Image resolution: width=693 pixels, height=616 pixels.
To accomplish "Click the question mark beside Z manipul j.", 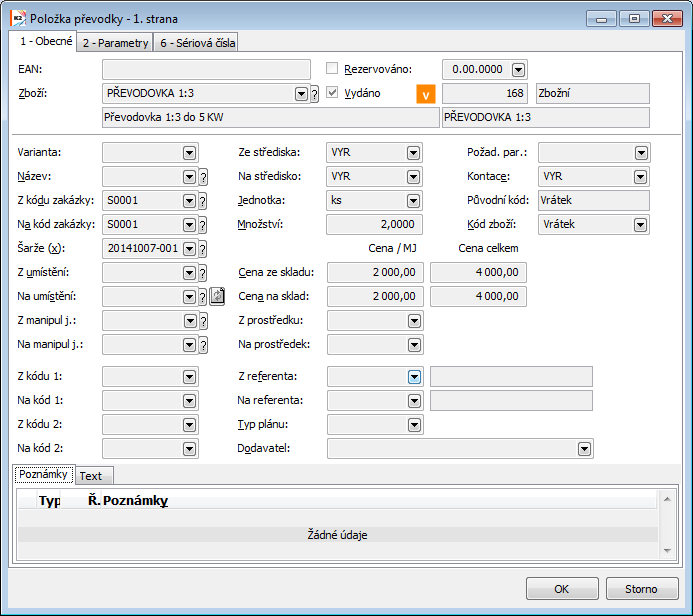I will [203, 321].
